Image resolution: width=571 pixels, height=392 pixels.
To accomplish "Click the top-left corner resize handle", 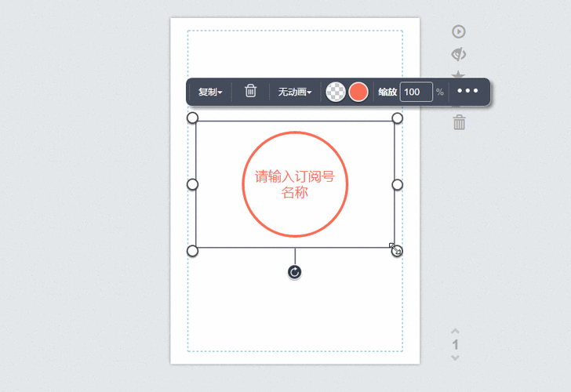I will point(192,118).
